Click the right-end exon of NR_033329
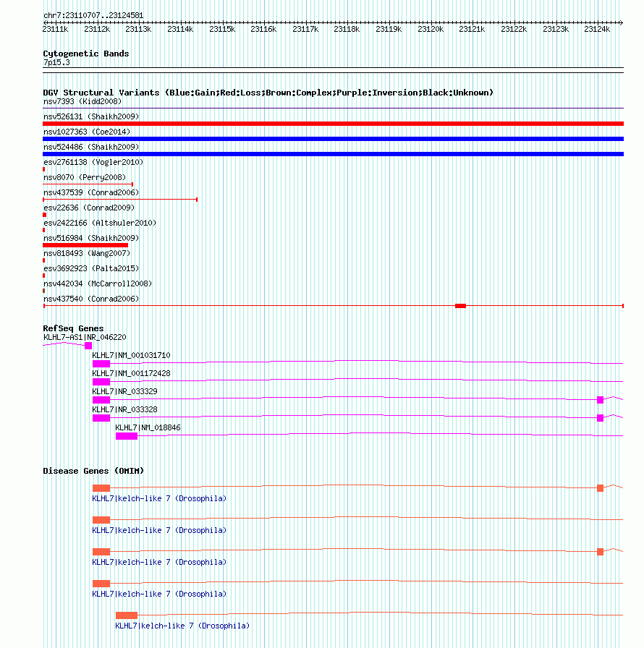 tap(600, 400)
